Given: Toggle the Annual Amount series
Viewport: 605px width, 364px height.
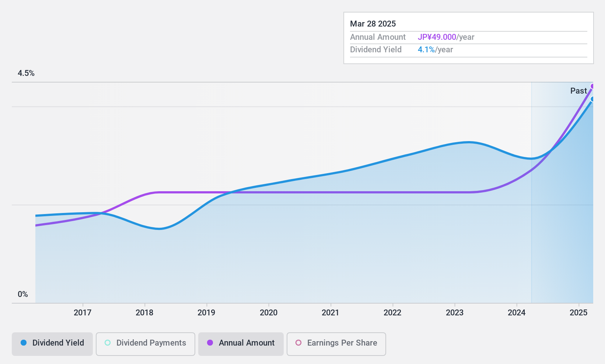Looking at the screenshot, I should click(241, 344).
